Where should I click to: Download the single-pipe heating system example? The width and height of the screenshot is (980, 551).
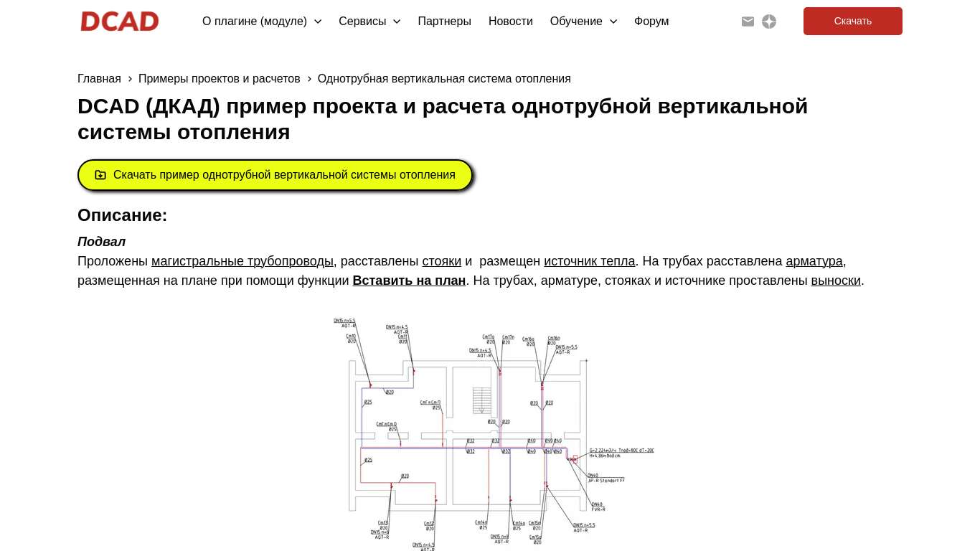pyautogui.click(x=275, y=175)
